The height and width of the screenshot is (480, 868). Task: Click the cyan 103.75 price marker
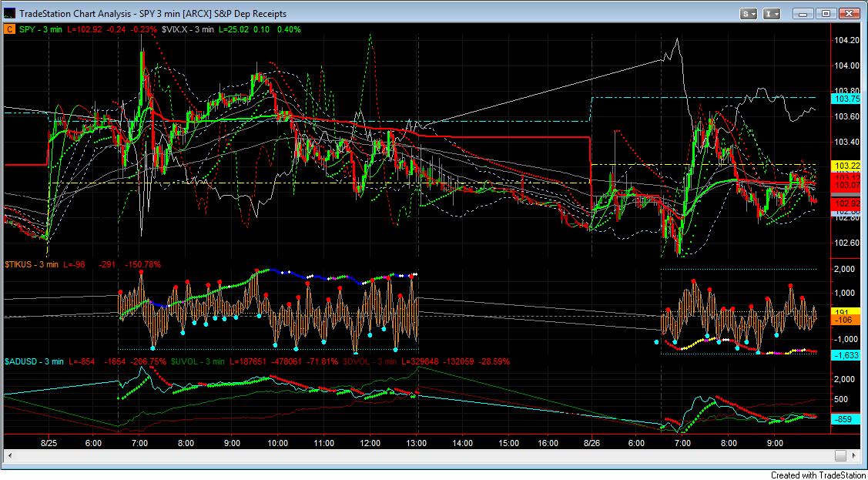[846, 99]
